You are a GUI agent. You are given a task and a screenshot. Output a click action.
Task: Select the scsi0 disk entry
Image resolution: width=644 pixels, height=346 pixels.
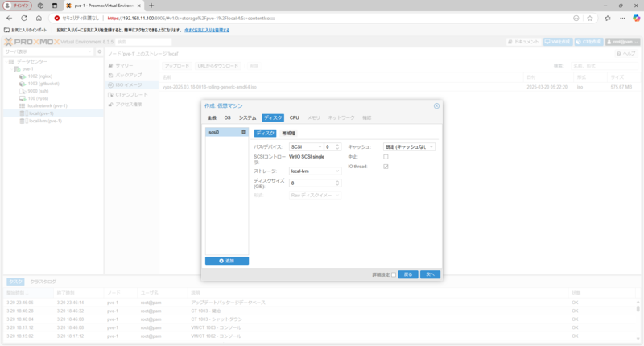[227, 132]
